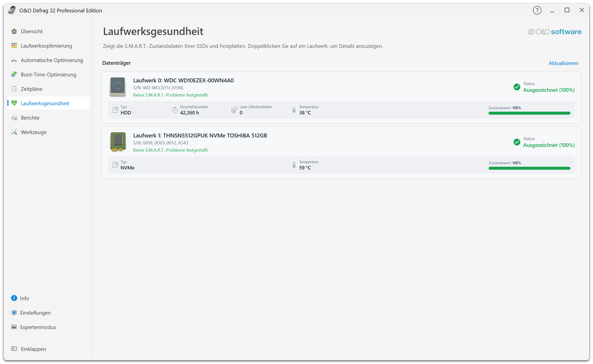The height and width of the screenshot is (364, 593).
Task: Click the O&O software logo
Action: tap(555, 32)
